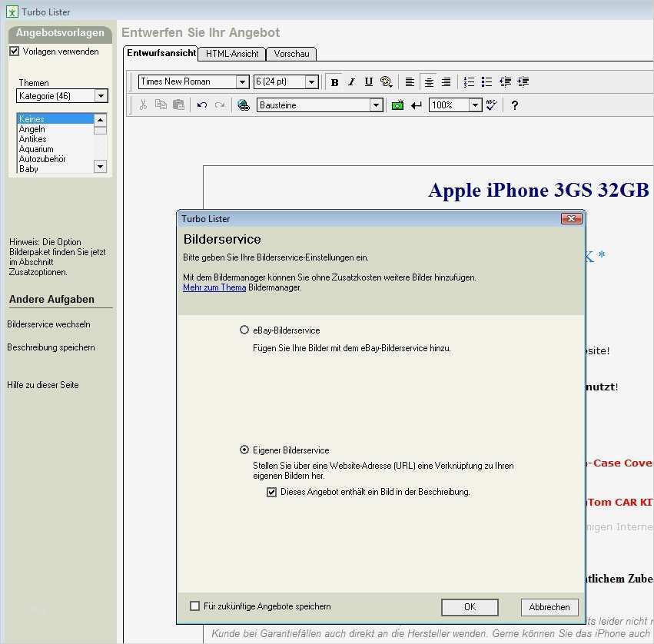
Task: Select Aquarium in the theme list
Action: pos(55,149)
